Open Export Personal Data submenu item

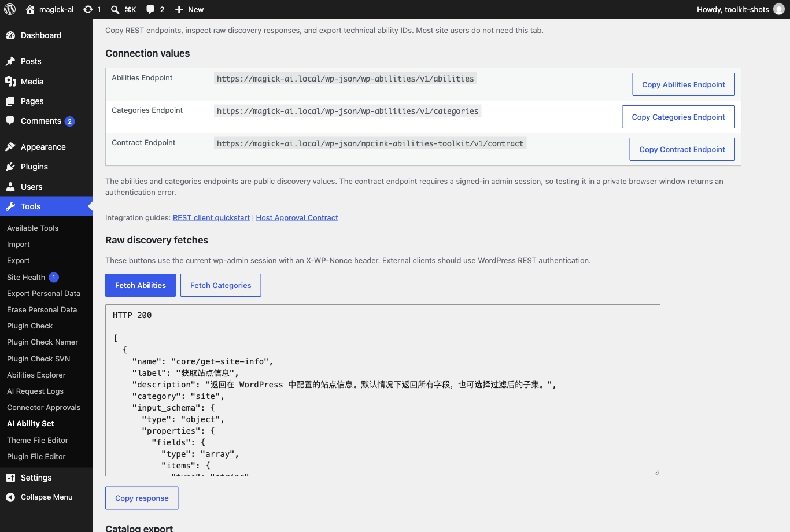point(43,293)
